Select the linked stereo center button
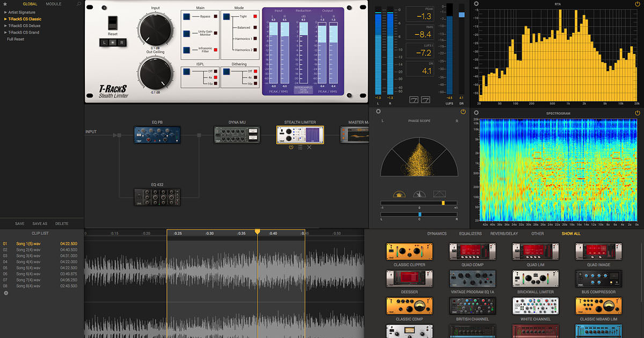Screen dimensions: 644x338 coord(113,42)
